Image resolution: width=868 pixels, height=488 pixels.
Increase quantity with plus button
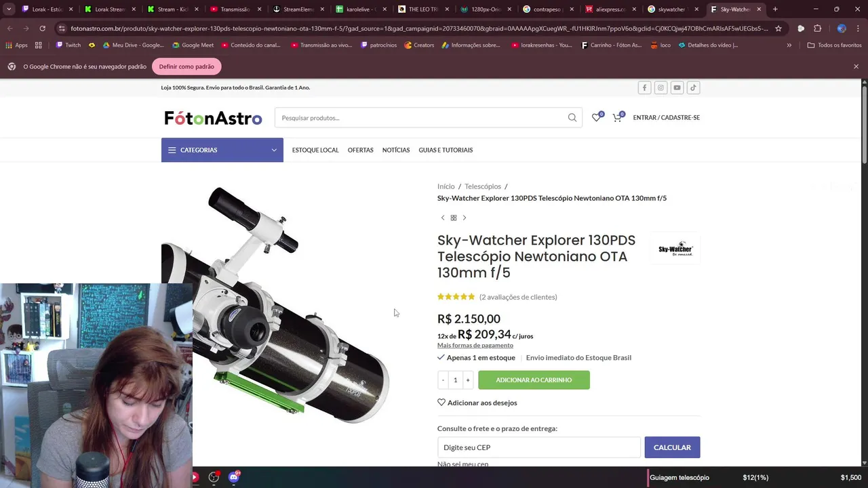click(x=467, y=380)
